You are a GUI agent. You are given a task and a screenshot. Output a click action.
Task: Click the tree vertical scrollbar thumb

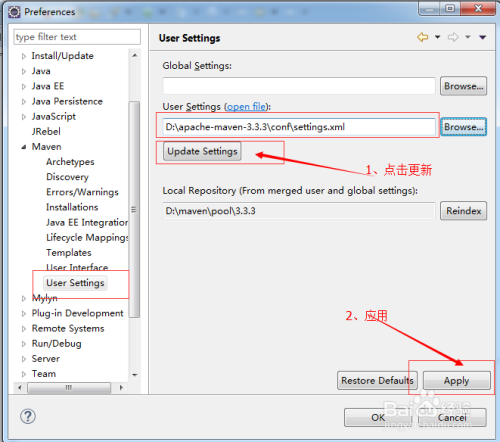(135, 209)
